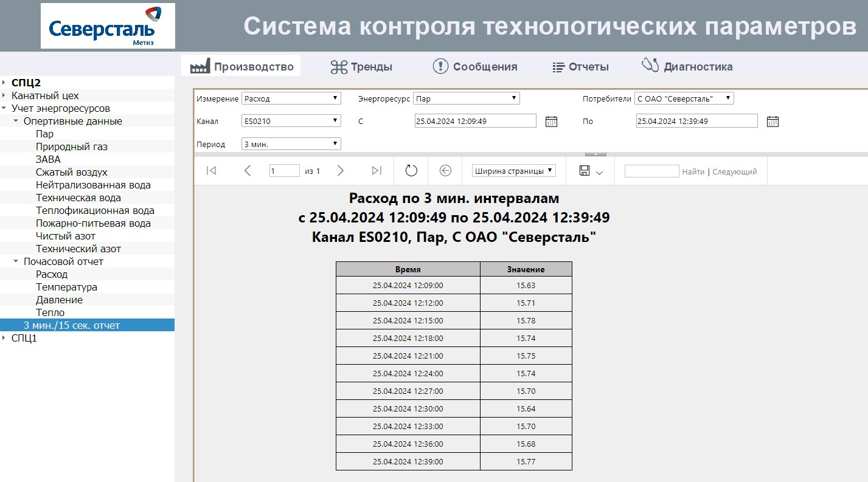Collapse the parameters panel splitter arrow
The width and height of the screenshot is (868, 482).
[x=595, y=154]
